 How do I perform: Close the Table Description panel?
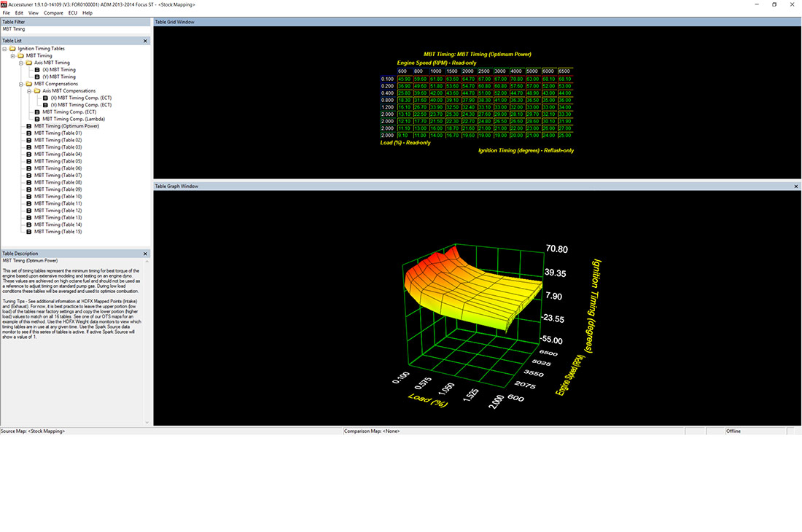pyautogui.click(x=145, y=254)
